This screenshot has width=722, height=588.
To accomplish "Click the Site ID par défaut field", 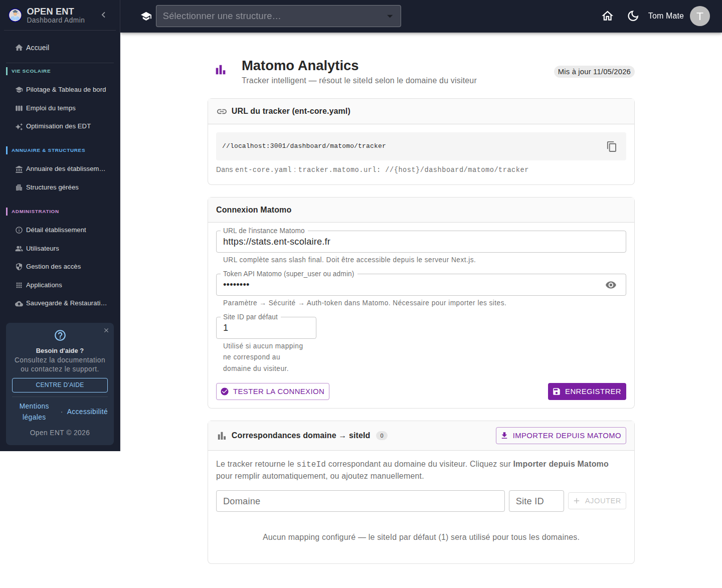I will [266, 328].
